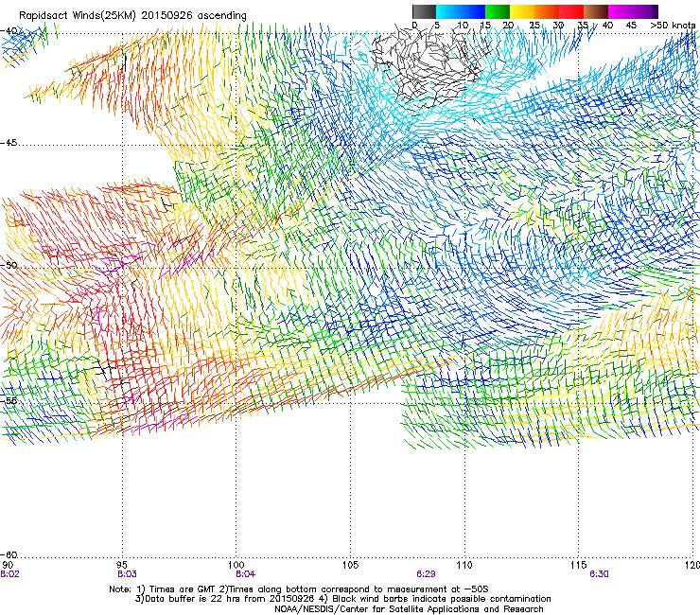Click the black contaminated wind barb cluster
Image resolution: width=700 pixels, height=615 pixels.
427,67
